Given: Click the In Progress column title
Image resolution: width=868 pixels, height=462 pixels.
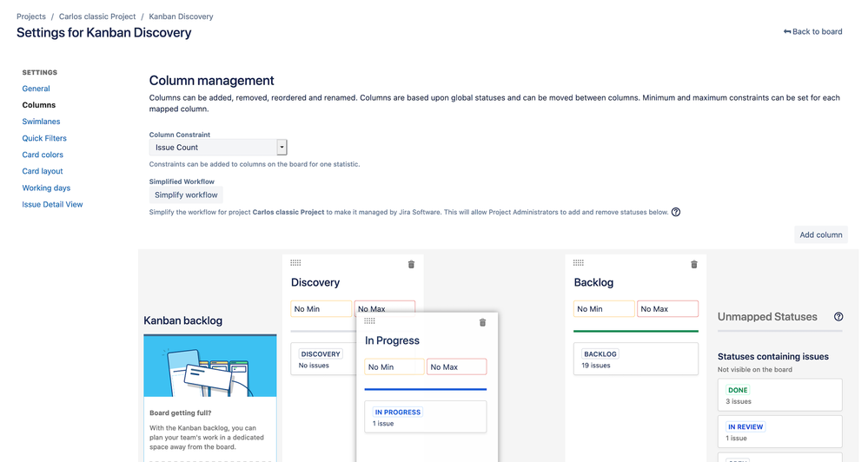Looking at the screenshot, I should pyautogui.click(x=392, y=340).
